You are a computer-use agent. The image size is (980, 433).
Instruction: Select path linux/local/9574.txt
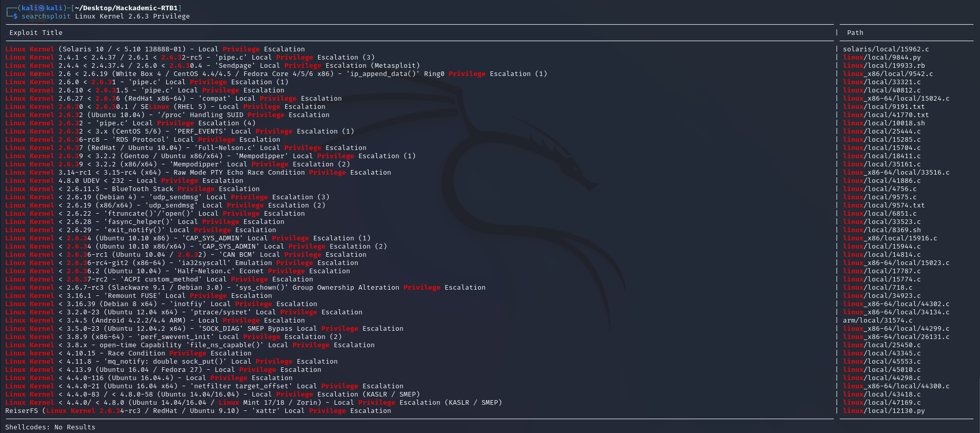884,205
